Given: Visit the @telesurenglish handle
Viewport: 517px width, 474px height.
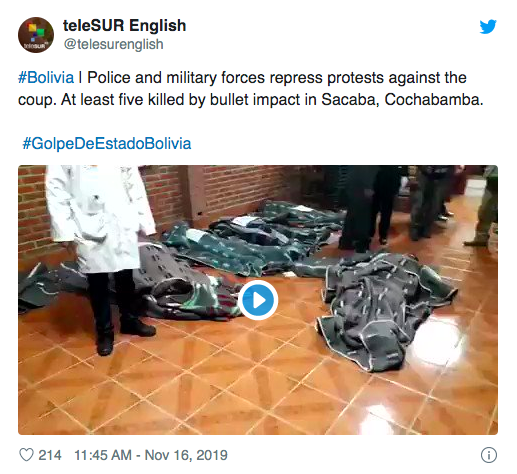Looking at the screenshot, I should [113, 44].
